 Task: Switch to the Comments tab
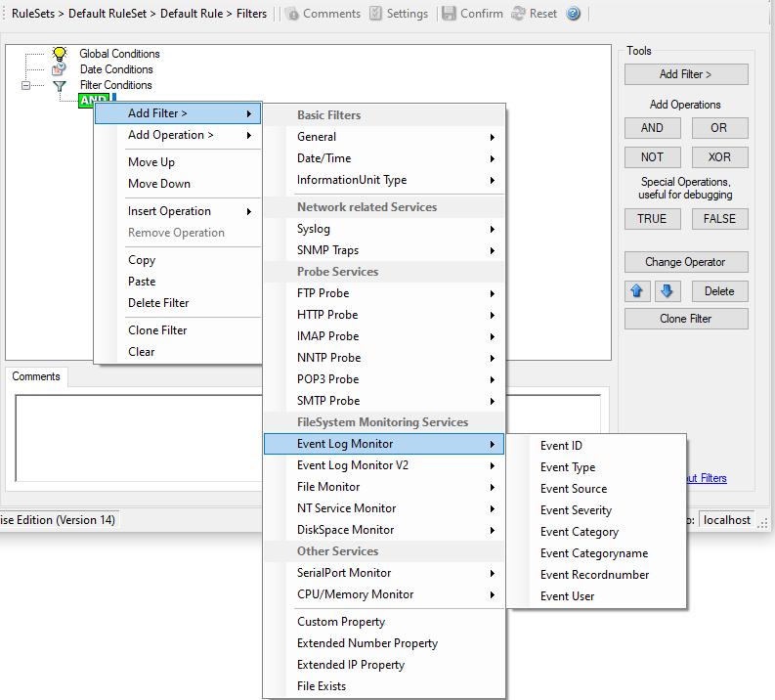[36, 376]
